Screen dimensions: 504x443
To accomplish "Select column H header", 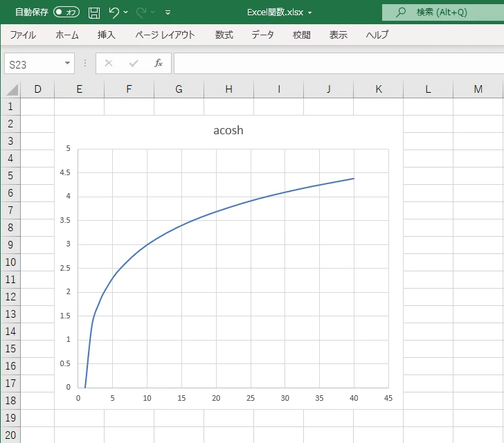I will click(x=229, y=89).
